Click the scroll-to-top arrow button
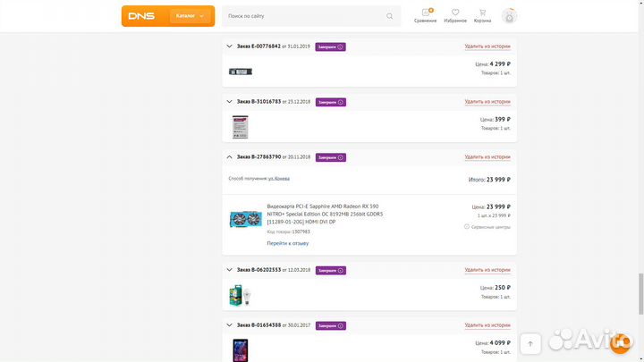644x362 pixels. (530, 344)
